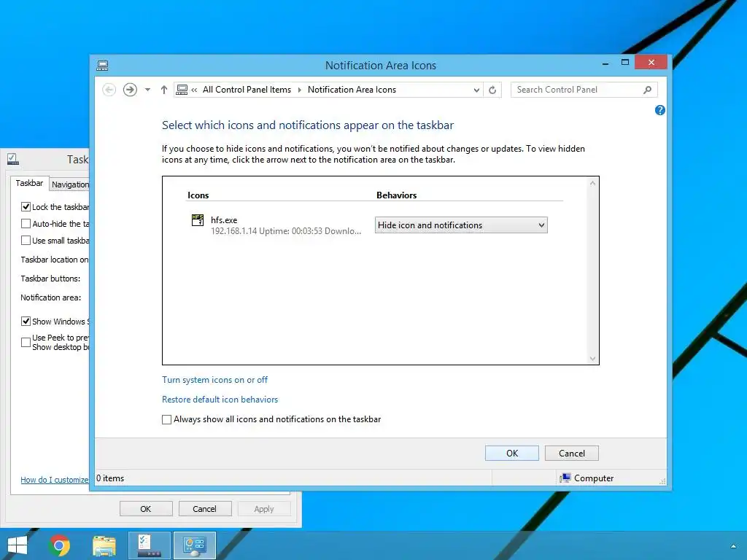This screenshot has height=560, width=747.
Task: Click the 192.168.1.14 Uptime description text
Action: (x=286, y=231)
